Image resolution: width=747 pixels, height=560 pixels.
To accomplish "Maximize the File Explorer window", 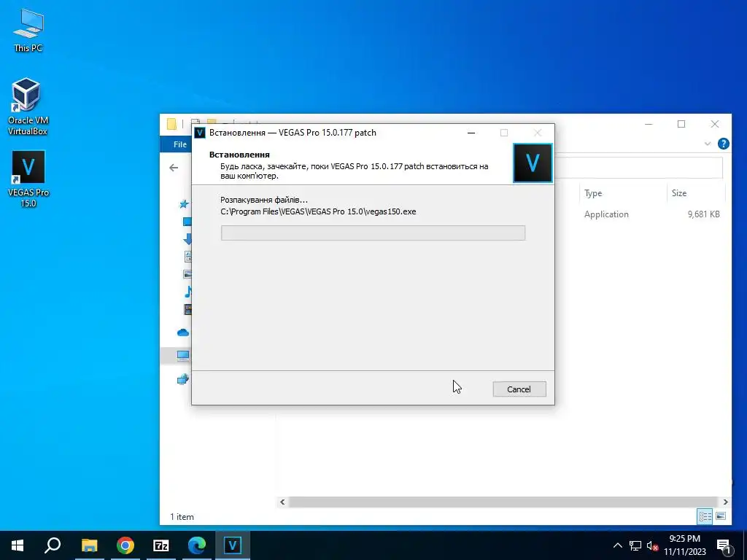I will pos(681,124).
